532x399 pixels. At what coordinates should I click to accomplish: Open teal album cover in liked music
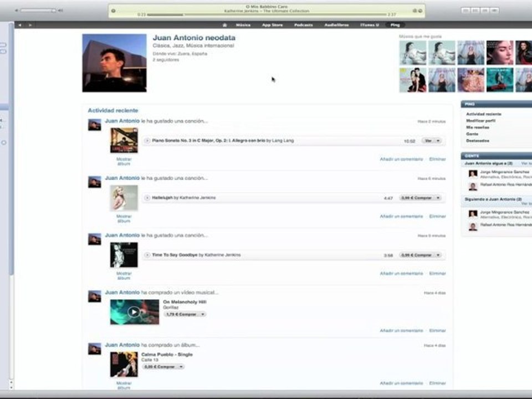point(500,80)
